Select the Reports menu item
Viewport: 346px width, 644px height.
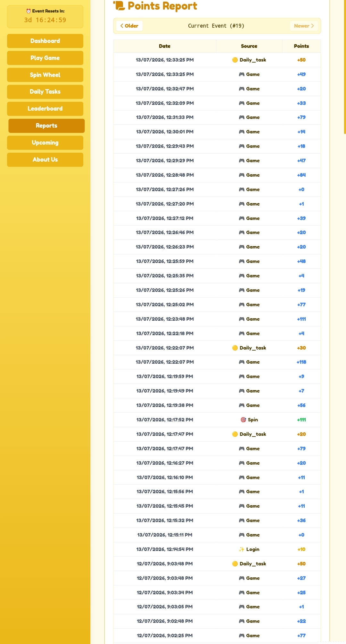pos(46,126)
